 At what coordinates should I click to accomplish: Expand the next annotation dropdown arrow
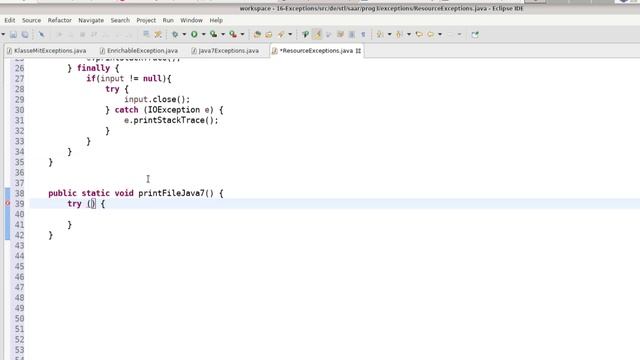click(x=389, y=35)
